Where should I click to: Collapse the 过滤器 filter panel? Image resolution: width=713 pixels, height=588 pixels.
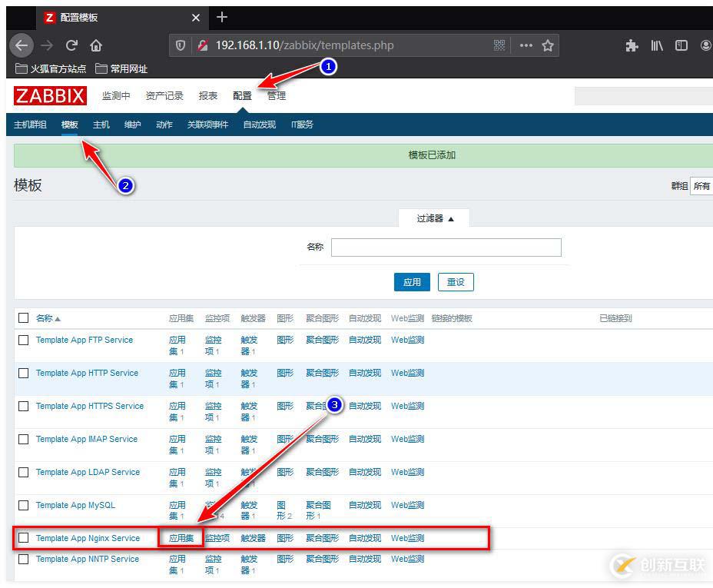pos(435,218)
